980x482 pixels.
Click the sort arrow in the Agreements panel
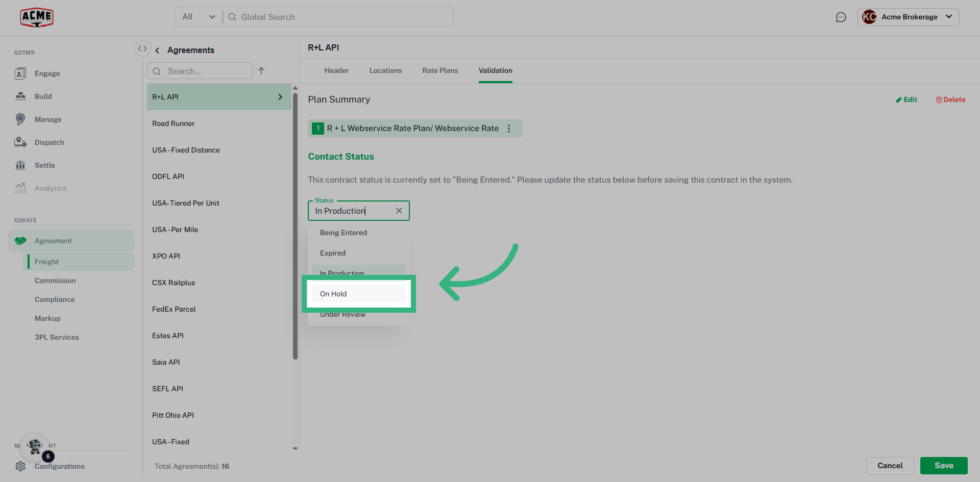(262, 70)
